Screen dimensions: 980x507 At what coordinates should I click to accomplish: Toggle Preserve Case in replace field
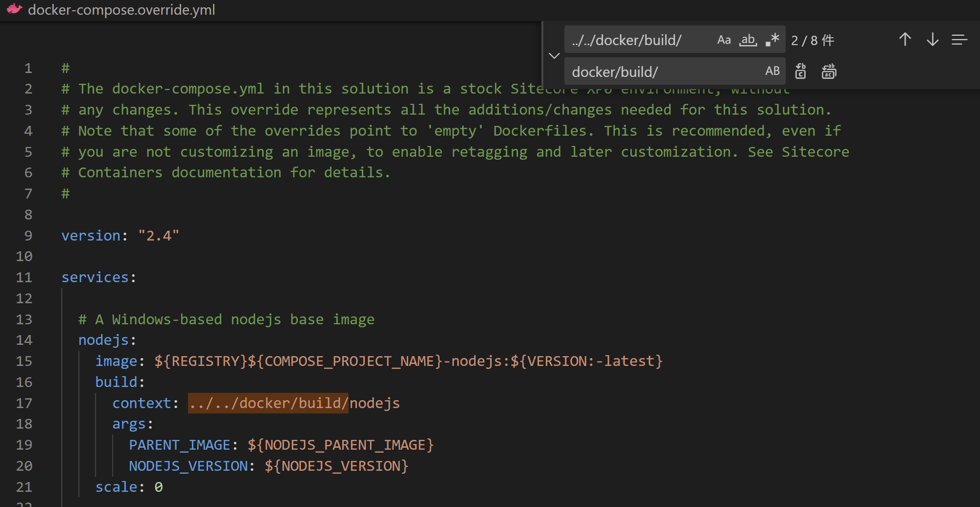[x=772, y=72]
